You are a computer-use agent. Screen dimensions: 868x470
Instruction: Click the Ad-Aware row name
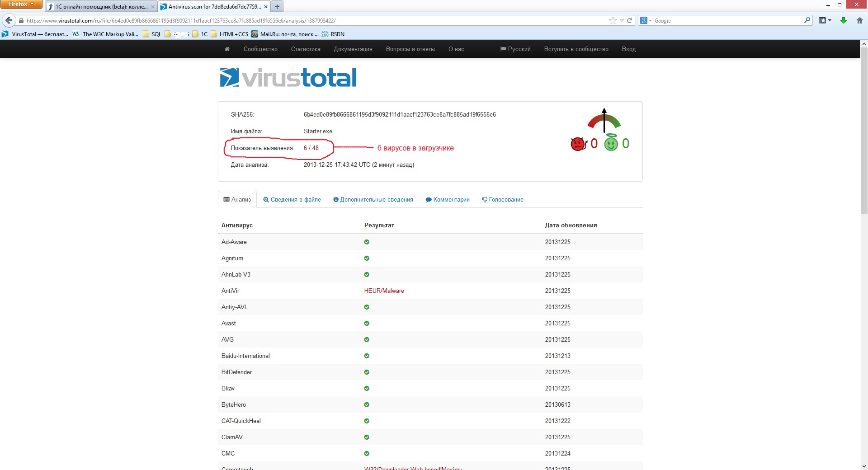pos(234,242)
